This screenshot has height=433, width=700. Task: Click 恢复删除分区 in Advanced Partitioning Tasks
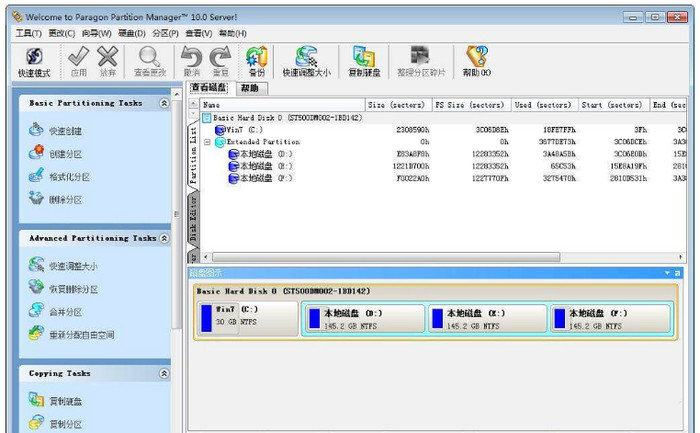pyautogui.click(x=72, y=289)
